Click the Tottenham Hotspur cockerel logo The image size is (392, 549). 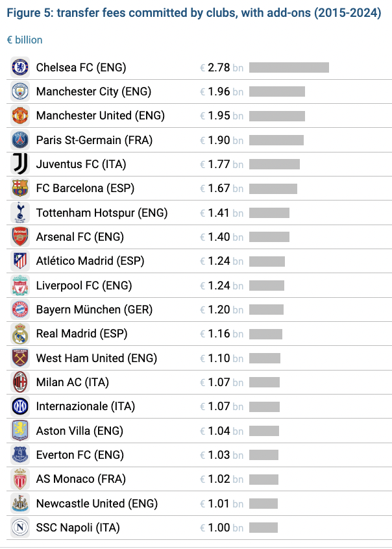pos(20,213)
